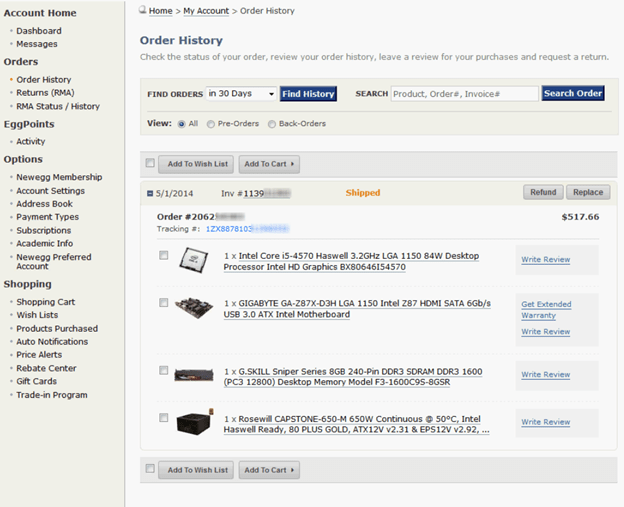The image size is (624, 507).
Task: Open Address Book in the sidebar
Action: (x=45, y=204)
